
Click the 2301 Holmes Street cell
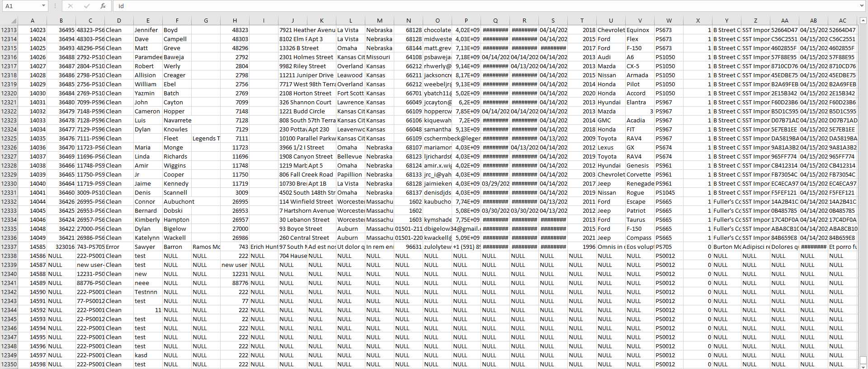[307, 57]
